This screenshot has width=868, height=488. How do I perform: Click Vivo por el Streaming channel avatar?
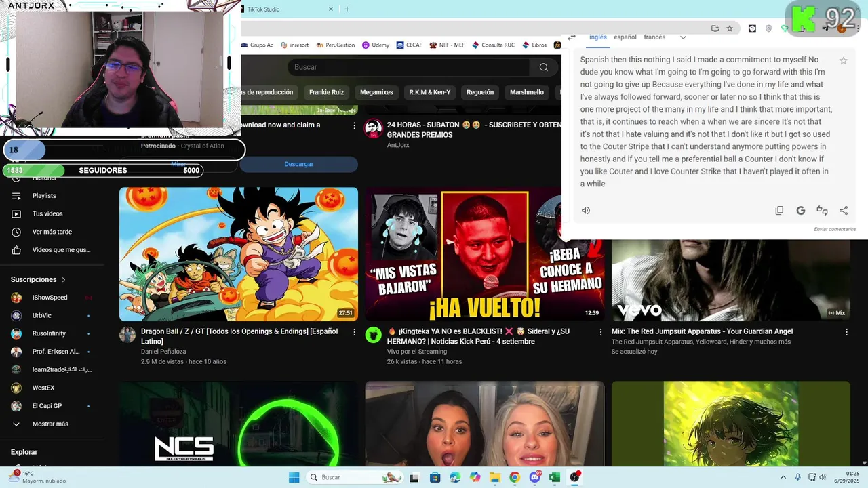click(x=374, y=335)
